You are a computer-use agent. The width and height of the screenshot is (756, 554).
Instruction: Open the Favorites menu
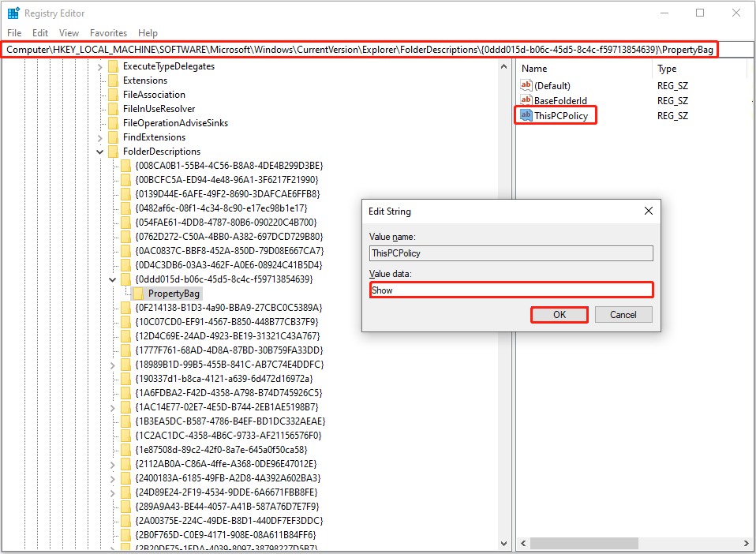tap(108, 33)
